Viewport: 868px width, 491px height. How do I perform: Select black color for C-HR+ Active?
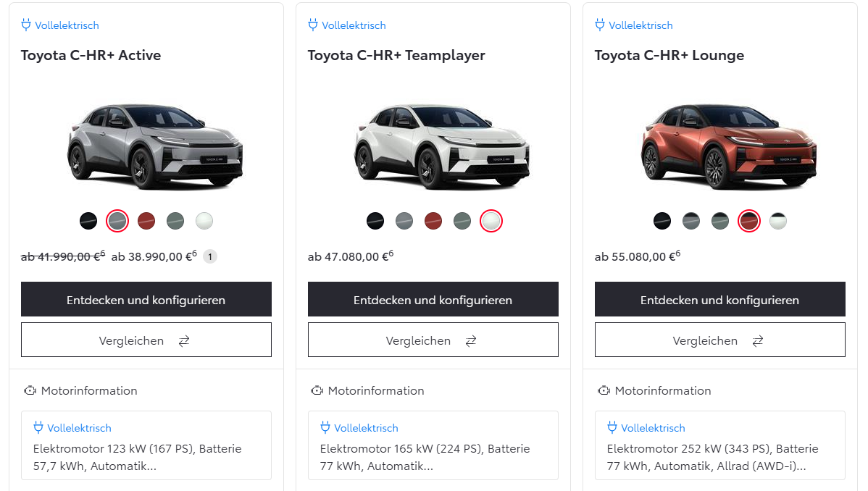click(x=88, y=221)
